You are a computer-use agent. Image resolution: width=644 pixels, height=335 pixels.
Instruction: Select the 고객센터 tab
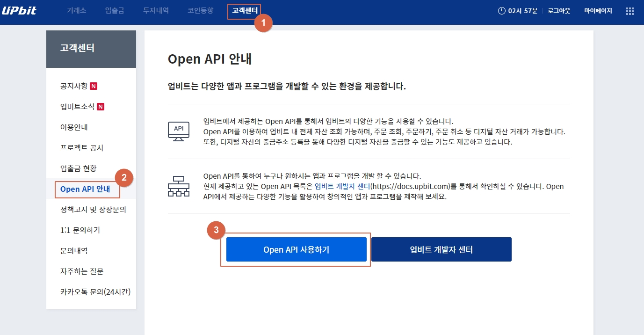tap(244, 11)
